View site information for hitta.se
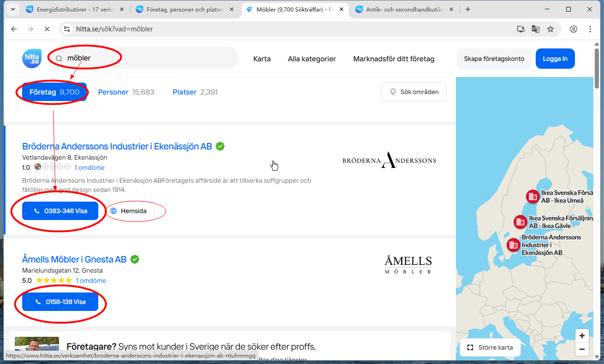 click(x=67, y=29)
